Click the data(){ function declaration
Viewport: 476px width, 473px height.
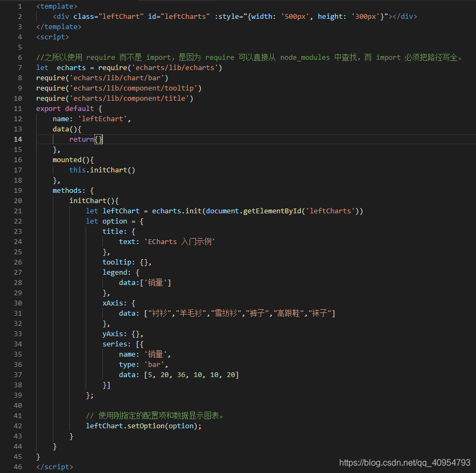click(67, 129)
